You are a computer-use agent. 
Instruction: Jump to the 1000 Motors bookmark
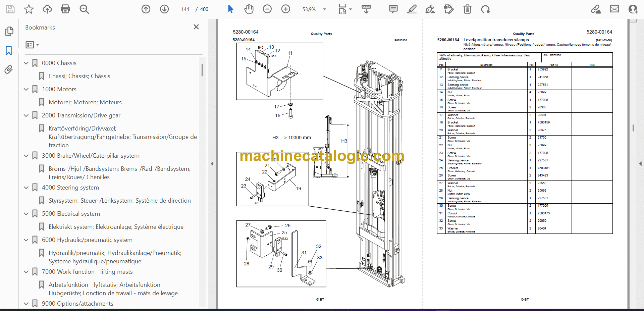pyautogui.click(x=59, y=89)
